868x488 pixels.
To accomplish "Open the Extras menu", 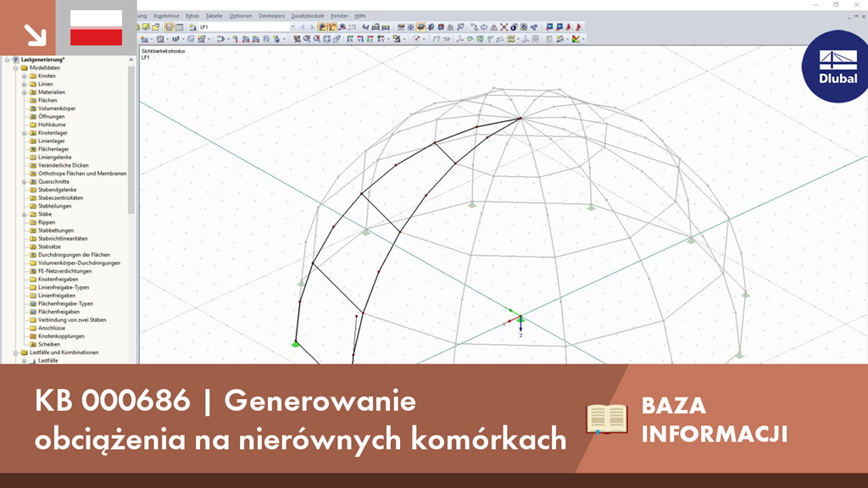I will pyautogui.click(x=192, y=16).
